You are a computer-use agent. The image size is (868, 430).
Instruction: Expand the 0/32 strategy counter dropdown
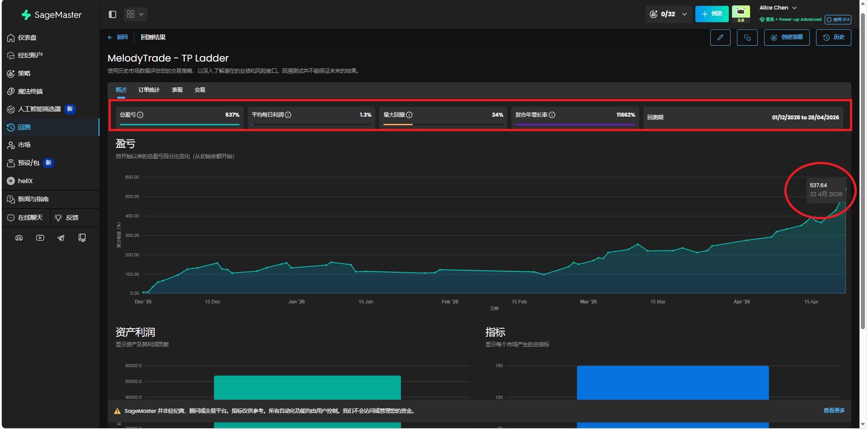[x=669, y=14]
